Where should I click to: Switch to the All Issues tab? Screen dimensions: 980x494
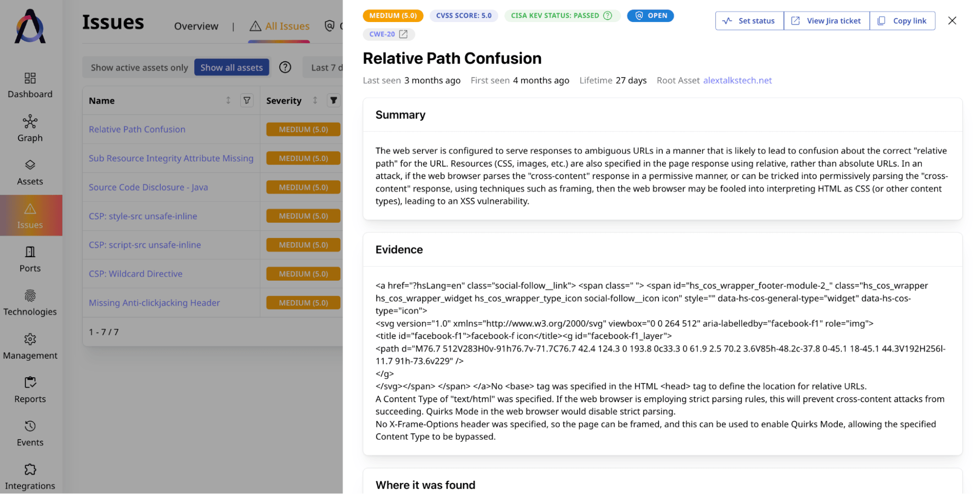280,26
